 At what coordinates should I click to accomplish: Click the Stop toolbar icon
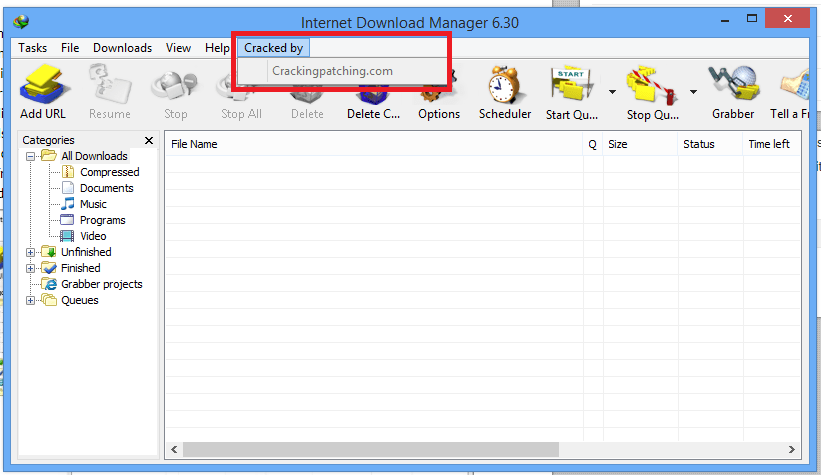pos(175,87)
